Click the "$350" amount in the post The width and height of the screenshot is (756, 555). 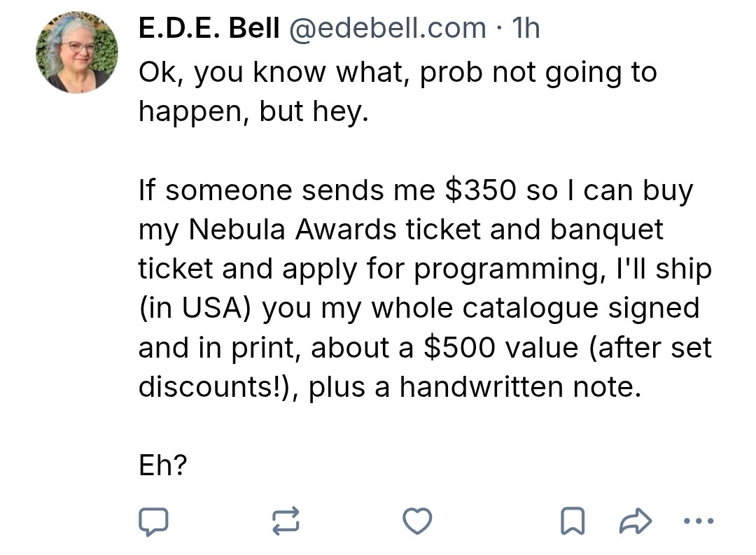(480, 190)
